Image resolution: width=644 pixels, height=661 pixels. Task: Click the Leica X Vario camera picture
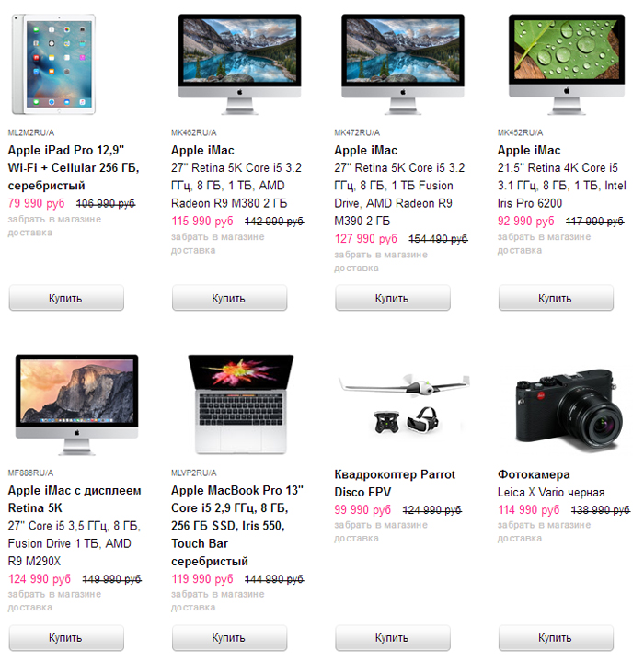[x=568, y=409]
